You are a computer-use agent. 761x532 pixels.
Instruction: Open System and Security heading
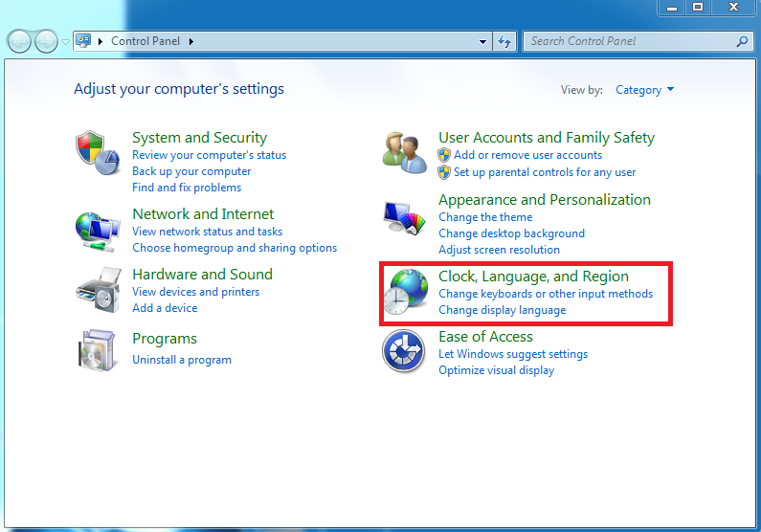point(199,137)
